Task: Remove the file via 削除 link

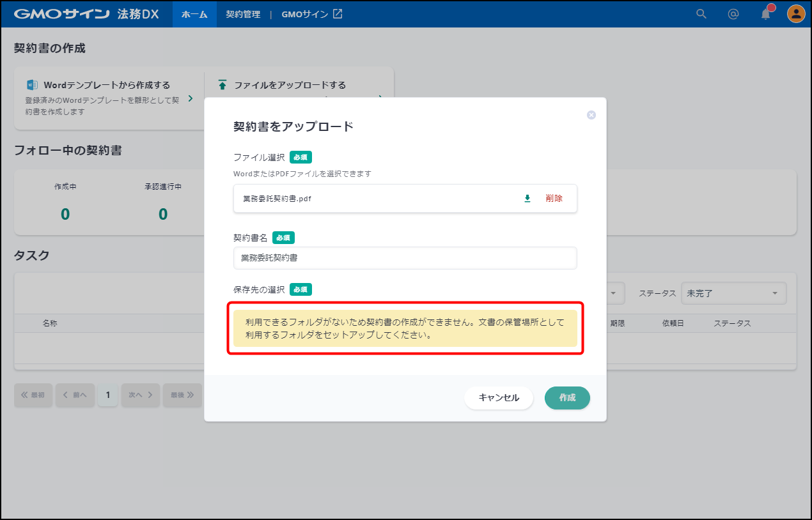Action: (554, 199)
